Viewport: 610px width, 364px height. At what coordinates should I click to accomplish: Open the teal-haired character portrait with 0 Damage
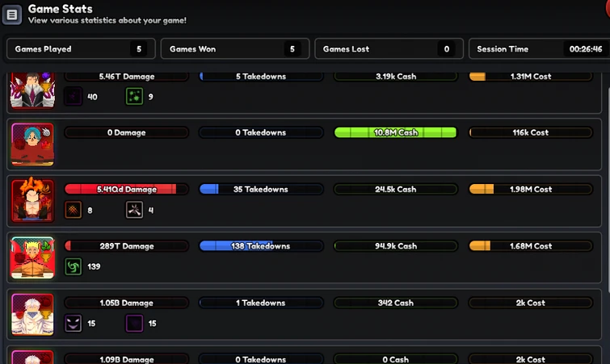(x=32, y=144)
